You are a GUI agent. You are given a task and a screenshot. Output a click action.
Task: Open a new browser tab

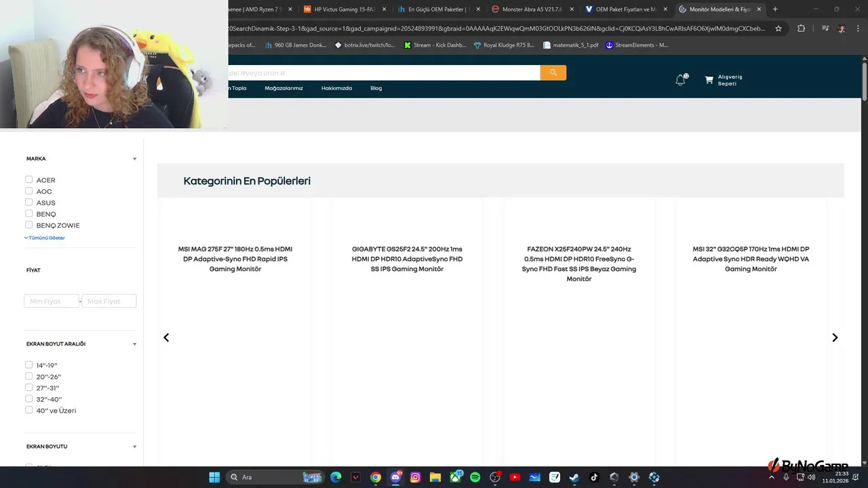(775, 9)
